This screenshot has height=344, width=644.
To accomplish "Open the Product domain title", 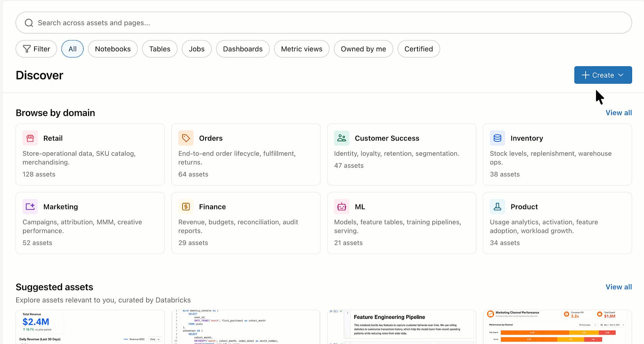I will 524,207.
